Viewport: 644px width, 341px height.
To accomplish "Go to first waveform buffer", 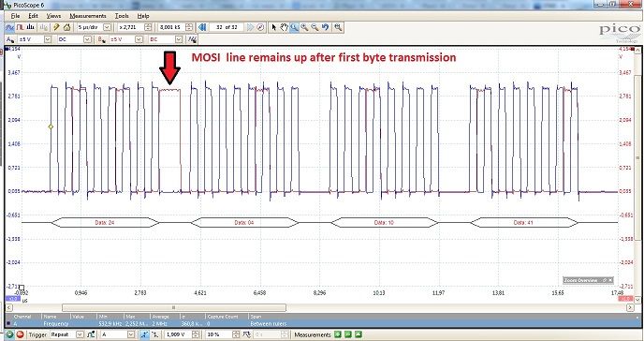I will point(202,27).
